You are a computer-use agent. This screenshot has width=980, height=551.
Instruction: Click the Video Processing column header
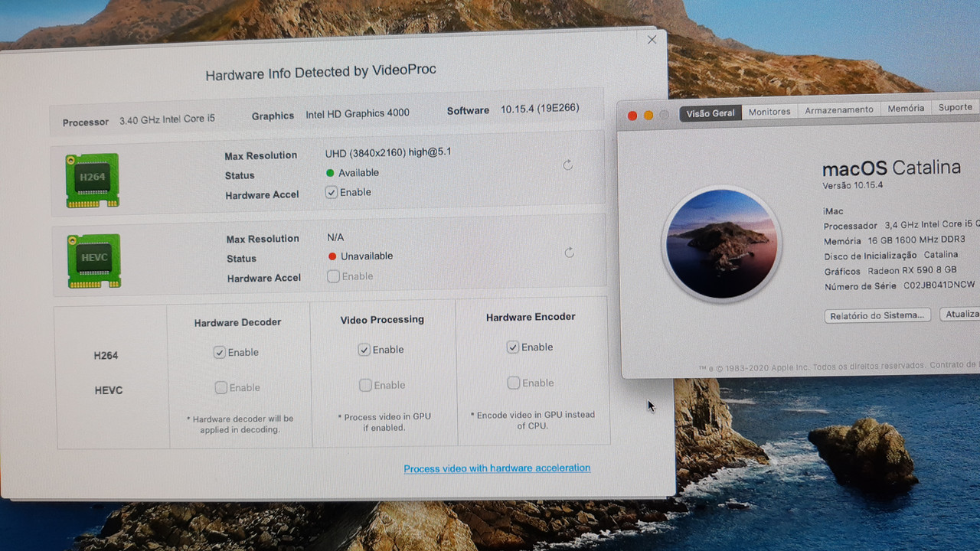pyautogui.click(x=382, y=319)
